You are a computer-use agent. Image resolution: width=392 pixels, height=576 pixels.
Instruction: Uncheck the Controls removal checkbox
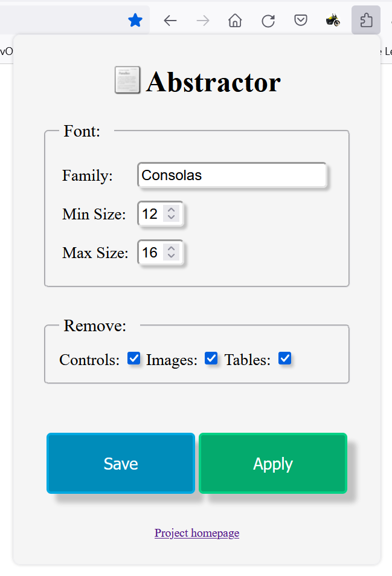[x=133, y=359]
